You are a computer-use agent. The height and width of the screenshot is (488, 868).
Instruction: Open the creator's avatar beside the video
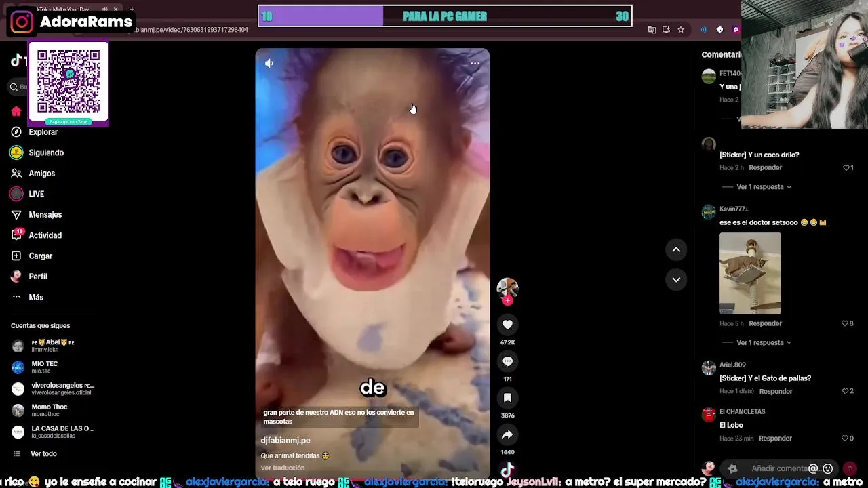tap(507, 288)
